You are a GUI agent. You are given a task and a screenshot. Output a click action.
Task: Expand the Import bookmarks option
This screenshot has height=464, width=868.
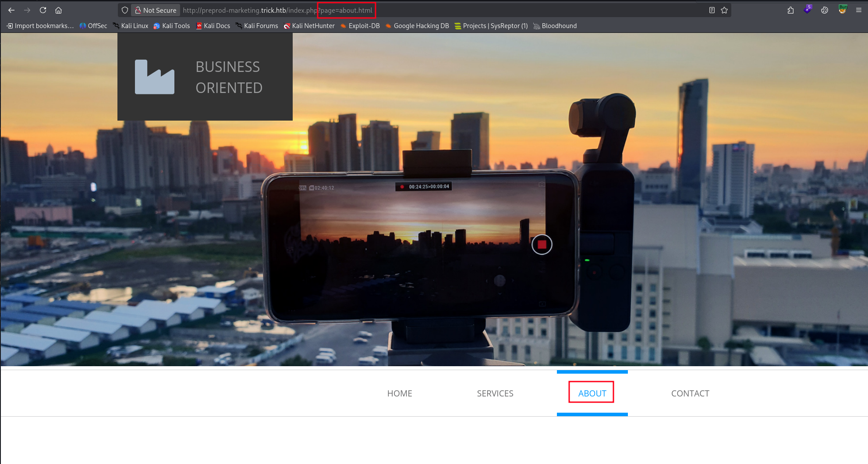[x=40, y=26]
